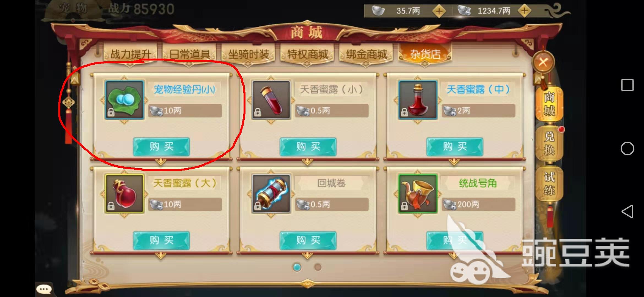The image size is (644, 297).
Task: Buy 宠物经验丹(小) with 购买 button
Action: (162, 147)
